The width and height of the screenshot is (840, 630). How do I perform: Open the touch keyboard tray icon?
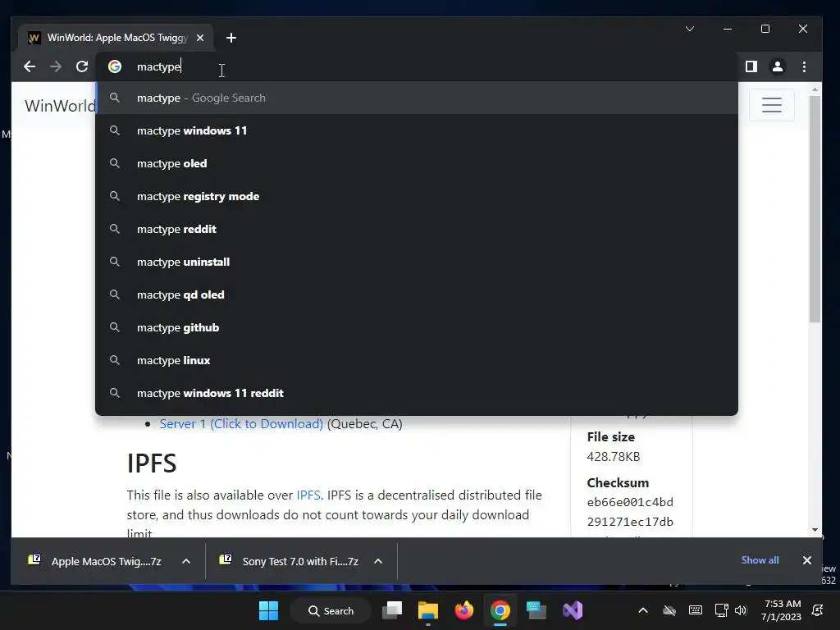[x=696, y=610]
